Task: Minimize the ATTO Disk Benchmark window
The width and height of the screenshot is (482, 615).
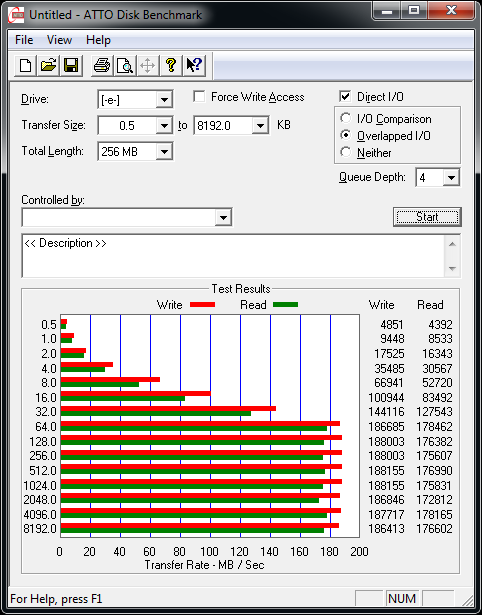Action: (x=387, y=11)
